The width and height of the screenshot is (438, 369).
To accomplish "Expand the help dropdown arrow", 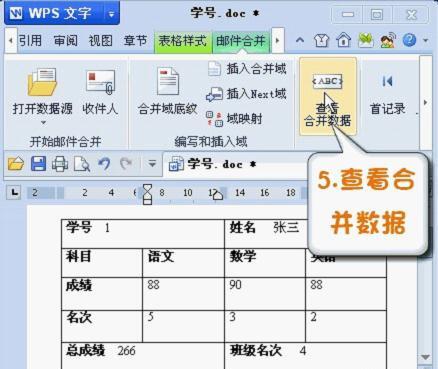I will (x=426, y=41).
